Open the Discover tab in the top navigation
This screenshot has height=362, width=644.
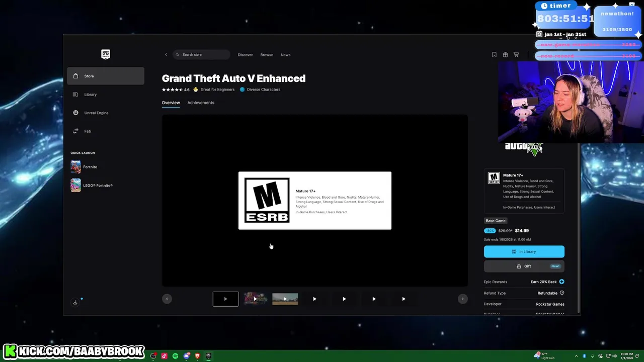pos(245,55)
